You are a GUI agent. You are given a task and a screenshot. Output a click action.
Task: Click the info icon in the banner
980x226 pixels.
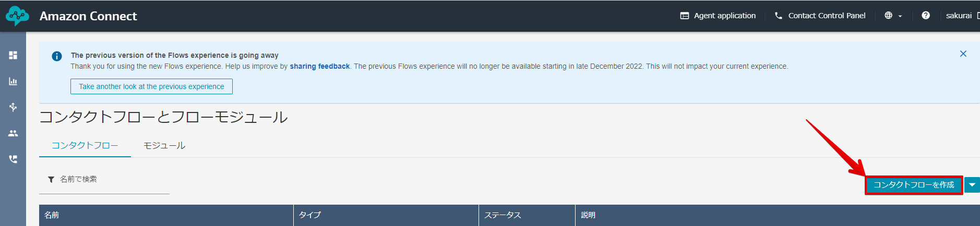tap(57, 56)
